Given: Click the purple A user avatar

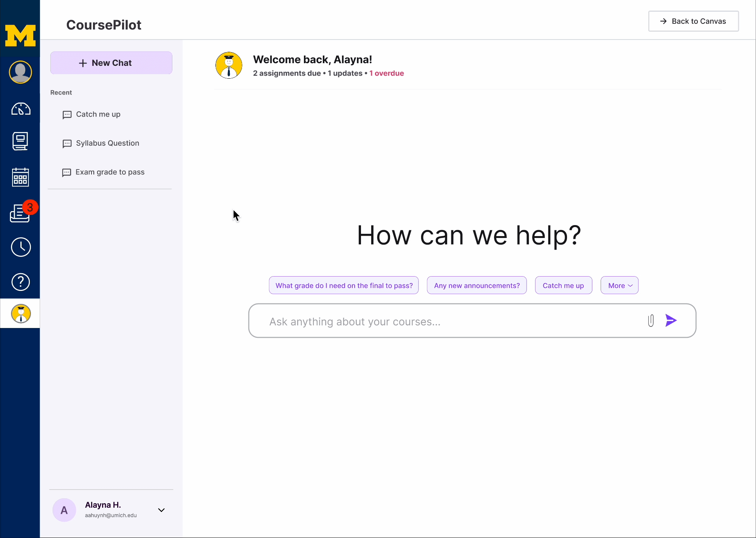Looking at the screenshot, I should [x=64, y=510].
